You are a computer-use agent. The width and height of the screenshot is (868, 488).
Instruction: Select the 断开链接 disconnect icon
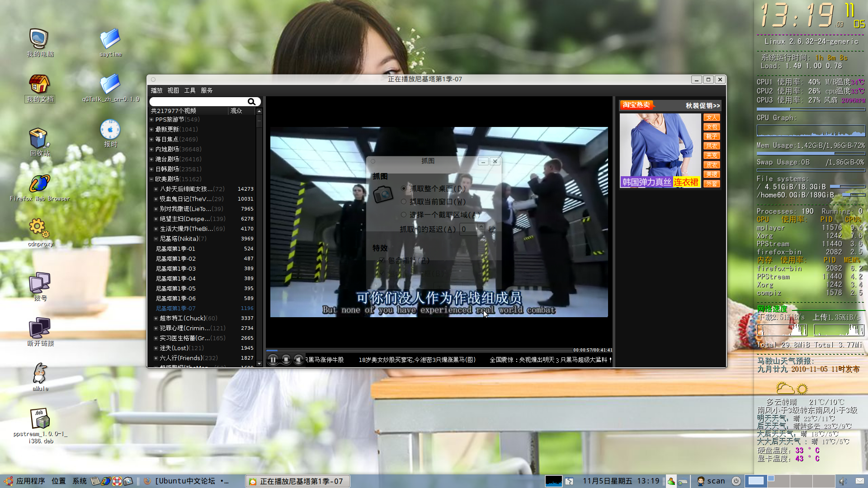(40, 332)
